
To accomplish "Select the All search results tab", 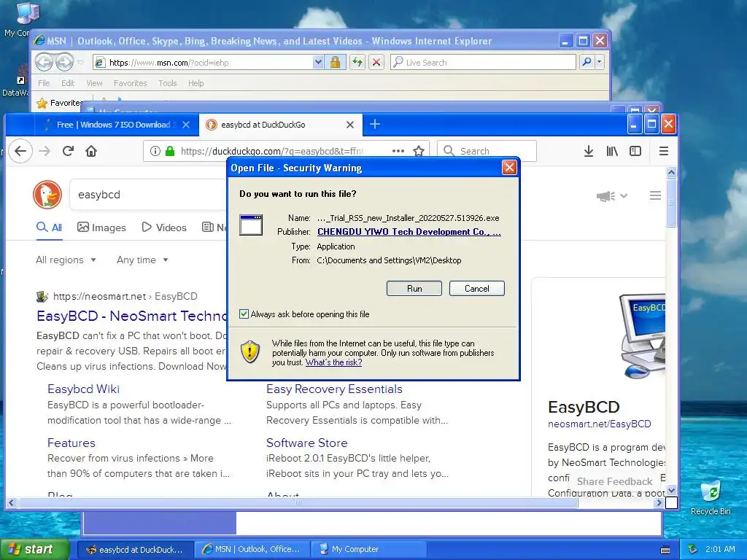I will [x=49, y=227].
